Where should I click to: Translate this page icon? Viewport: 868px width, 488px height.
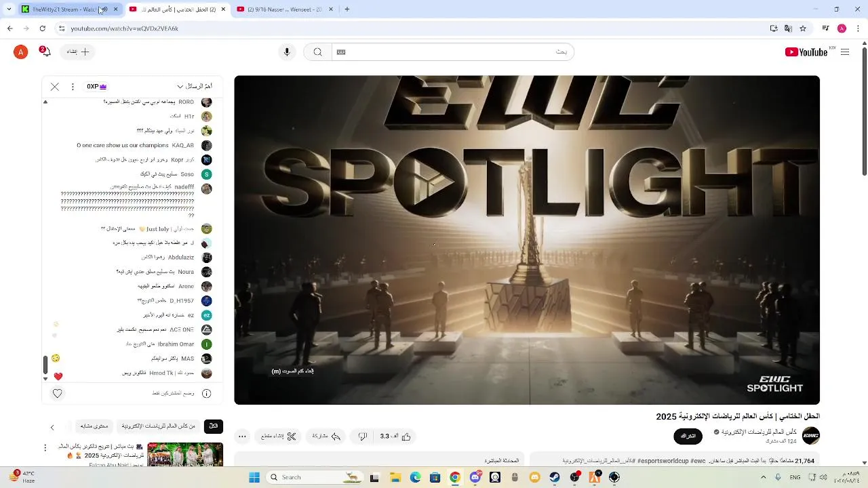[x=788, y=28]
